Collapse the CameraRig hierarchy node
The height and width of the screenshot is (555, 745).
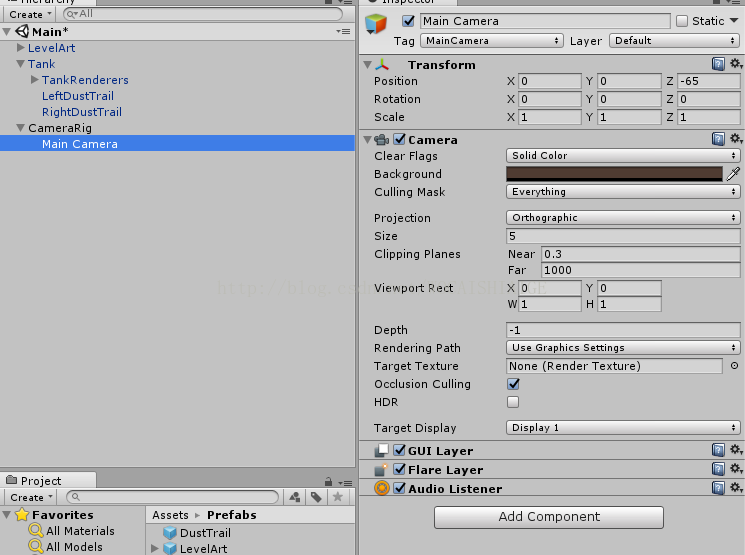pyautogui.click(x=20, y=128)
